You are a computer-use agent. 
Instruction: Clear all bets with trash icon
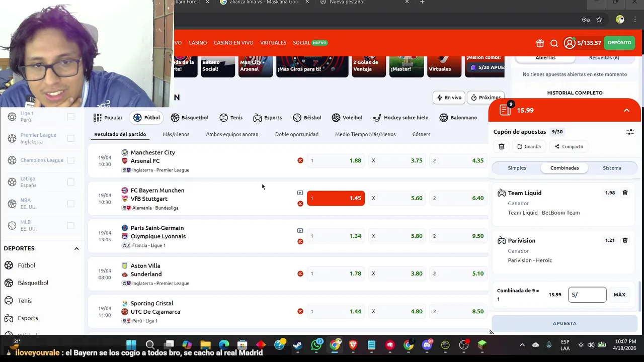point(501,146)
